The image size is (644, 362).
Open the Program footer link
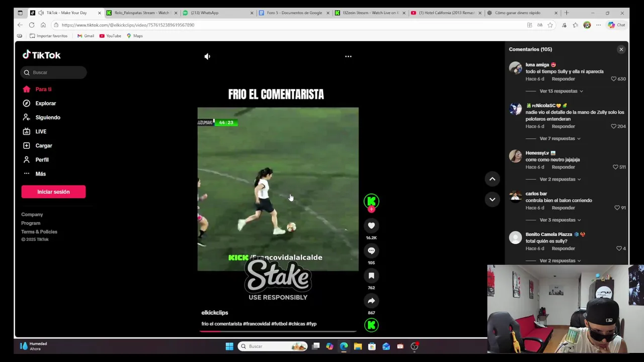pos(31,223)
